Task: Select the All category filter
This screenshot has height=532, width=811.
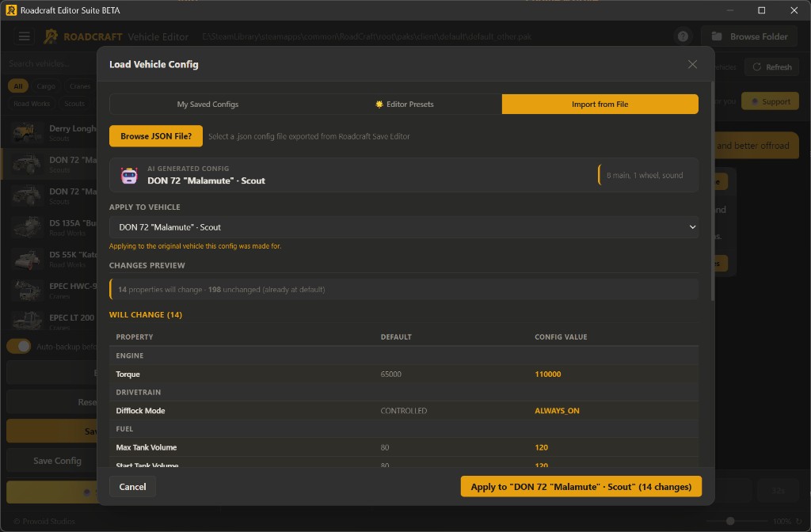Action: pos(18,86)
